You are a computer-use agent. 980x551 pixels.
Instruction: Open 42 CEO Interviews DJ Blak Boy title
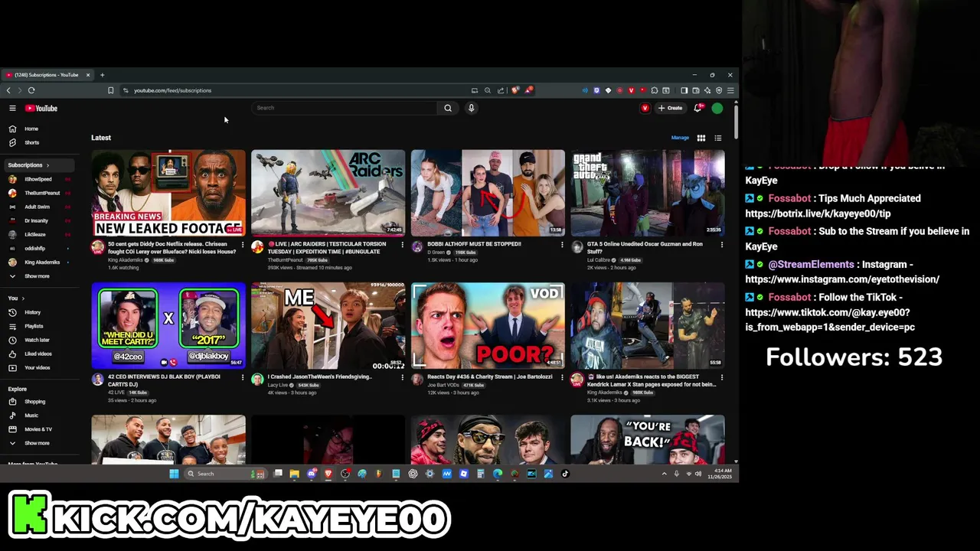tap(164, 380)
